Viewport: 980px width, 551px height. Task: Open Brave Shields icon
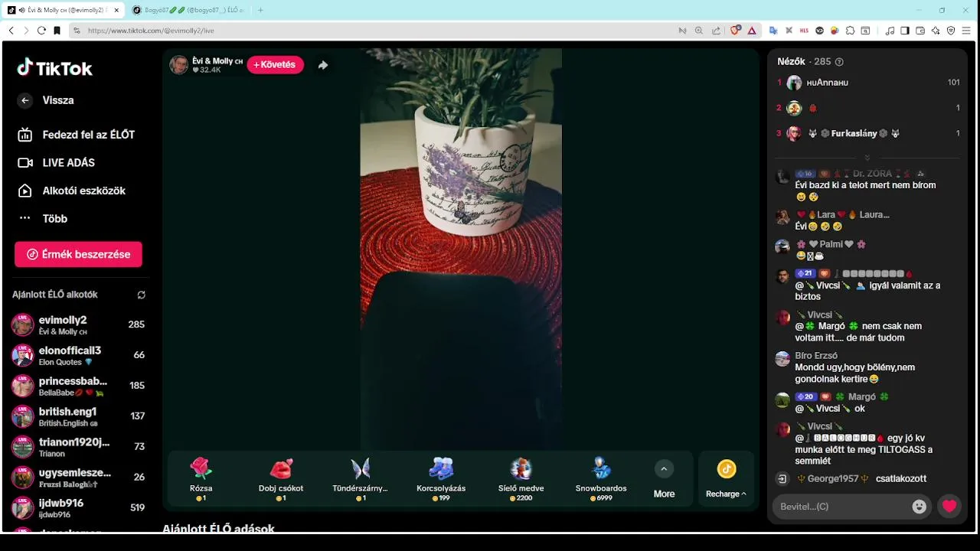736,31
